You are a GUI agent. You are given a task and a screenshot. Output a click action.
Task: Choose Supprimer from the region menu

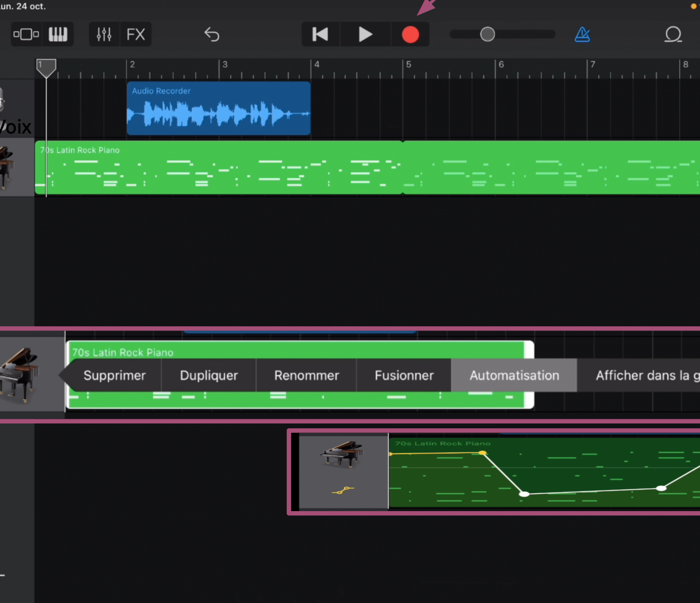[x=115, y=375]
